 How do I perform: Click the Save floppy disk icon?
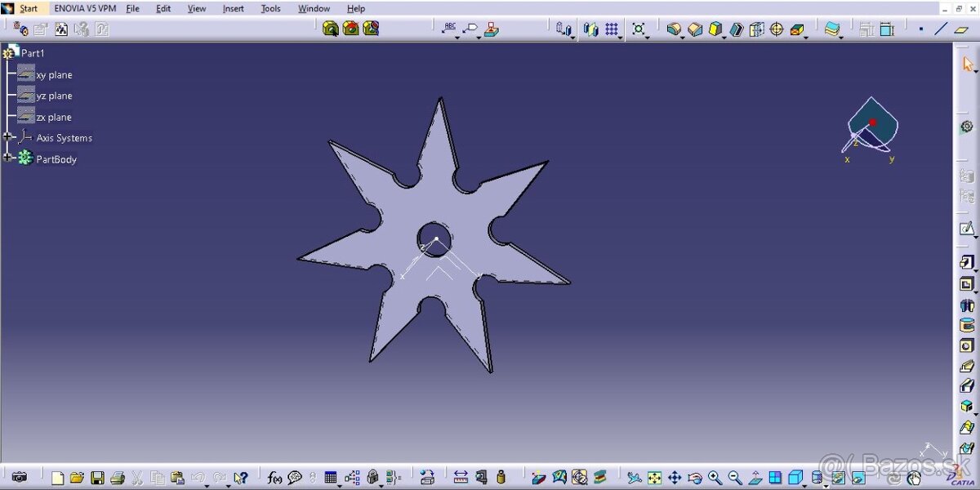click(97, 478)
